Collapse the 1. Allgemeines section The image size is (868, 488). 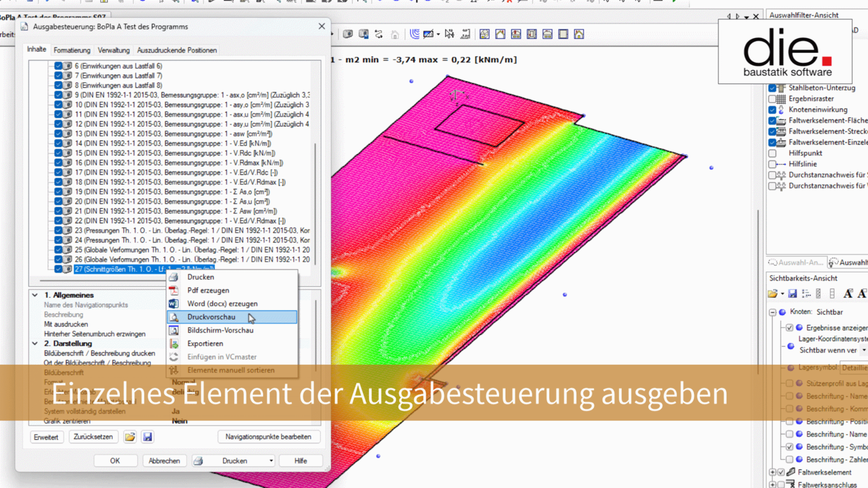point(35,295)
